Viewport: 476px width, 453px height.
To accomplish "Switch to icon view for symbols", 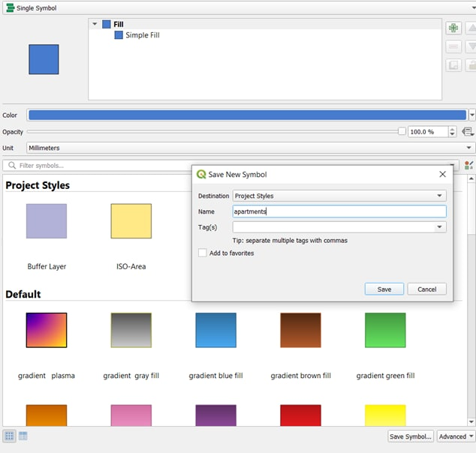I will point(10,436).
